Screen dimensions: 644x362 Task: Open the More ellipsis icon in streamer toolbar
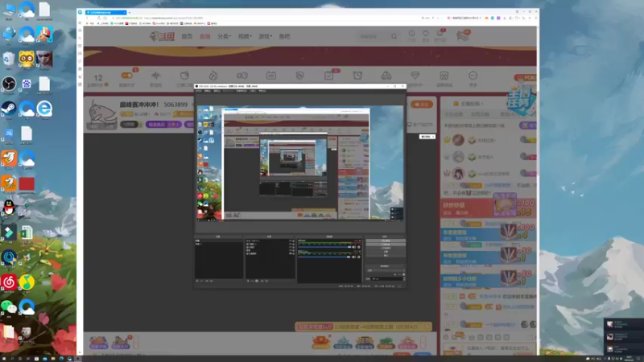473,76
